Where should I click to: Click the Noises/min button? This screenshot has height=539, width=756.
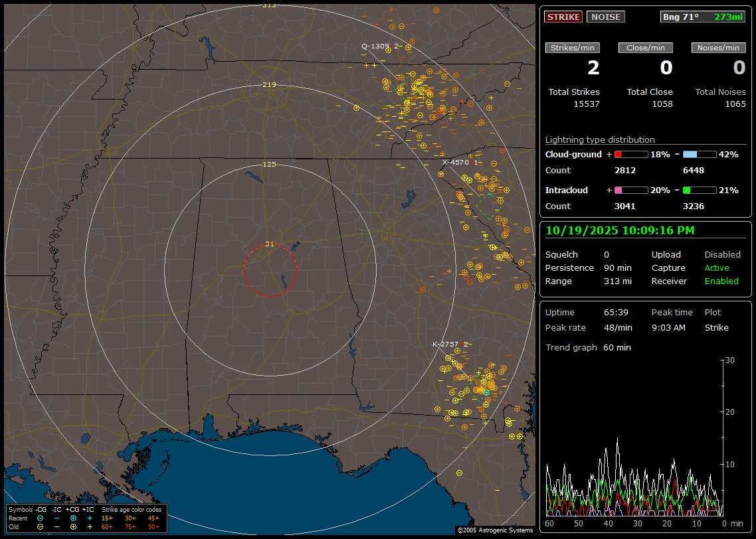click(x=719, y=48)
